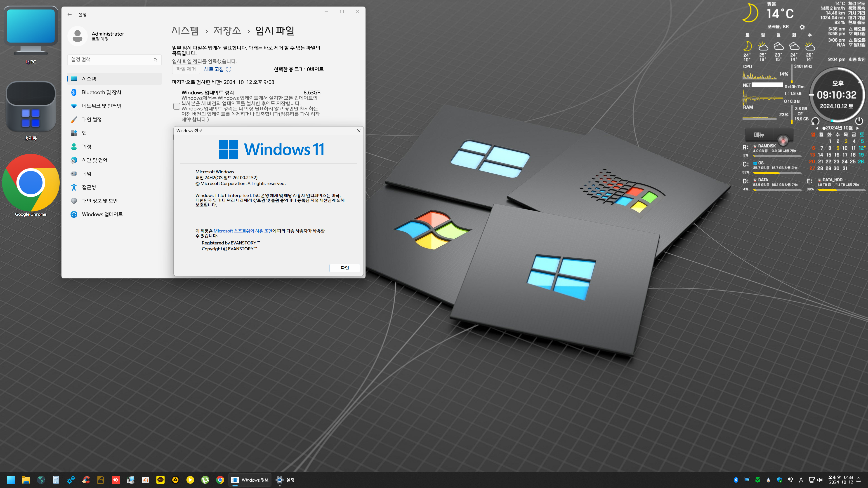Toggle the A input language indicator
Screen dimensions: 868x488
(x=801, y=480)
